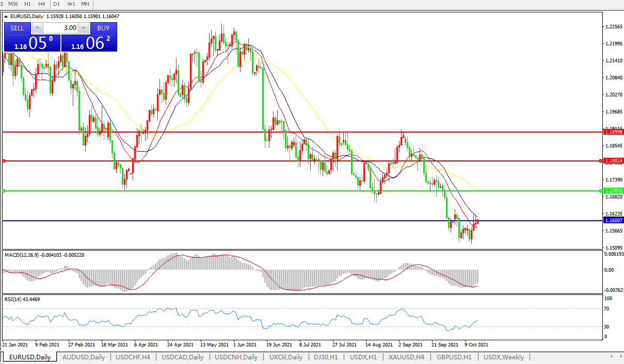Click the SELL button
624x364 pixels.
point(17,28)
